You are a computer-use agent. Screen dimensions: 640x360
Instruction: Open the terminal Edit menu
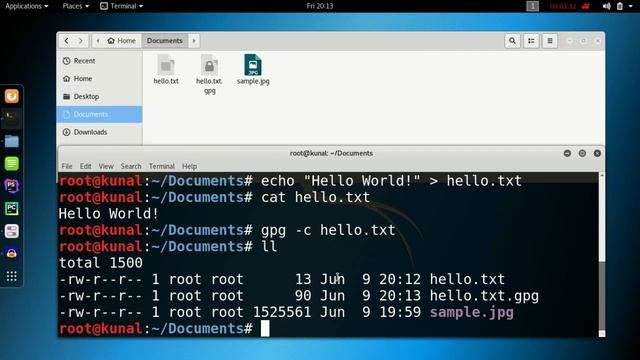tap(85, 166)
